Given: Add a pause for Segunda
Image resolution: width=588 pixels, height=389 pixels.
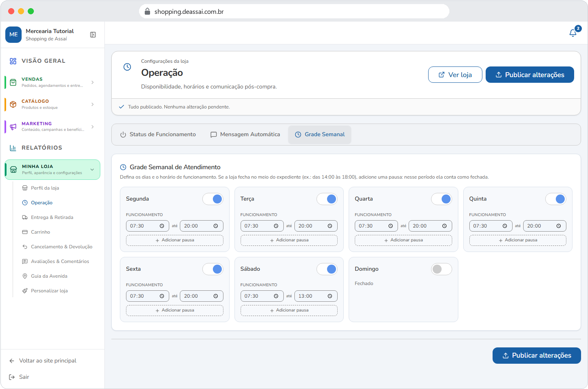Looking at the screenshot, I should click(175, 240).
